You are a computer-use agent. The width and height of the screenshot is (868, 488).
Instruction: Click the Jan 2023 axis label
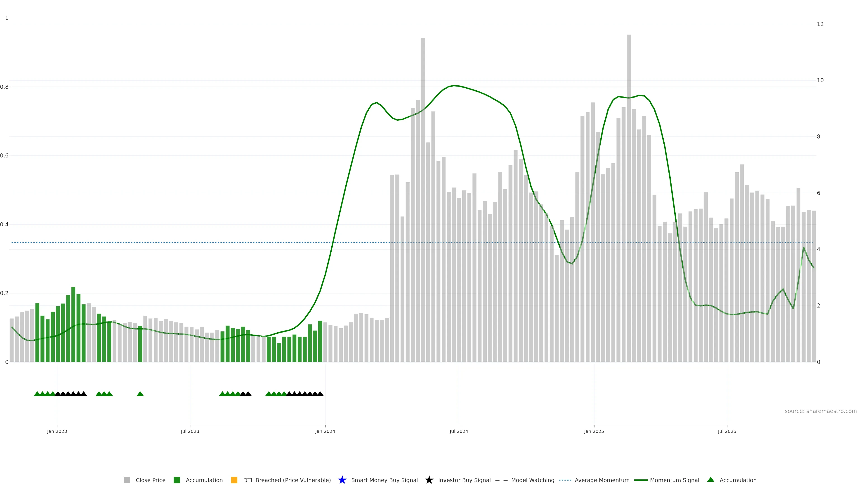[x=57, y=431]
